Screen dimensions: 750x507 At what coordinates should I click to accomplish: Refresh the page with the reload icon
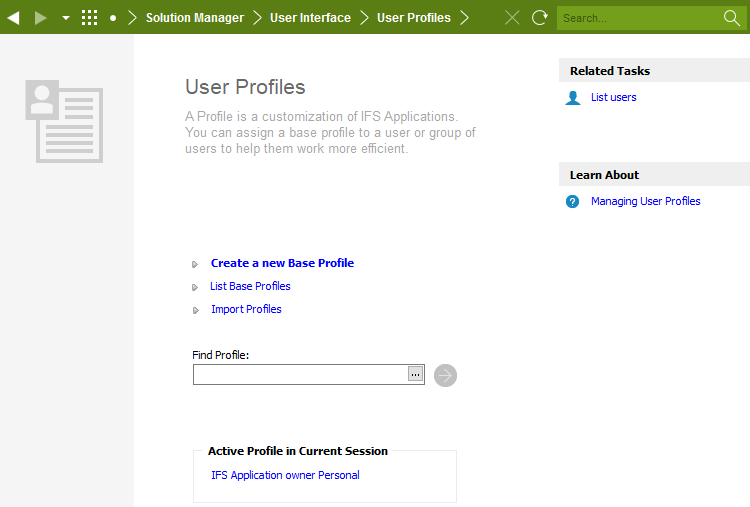(x=540, y=18)
